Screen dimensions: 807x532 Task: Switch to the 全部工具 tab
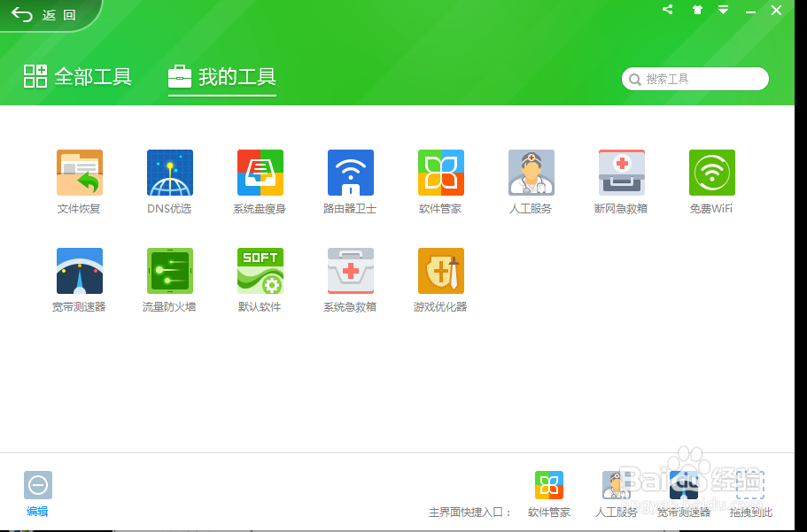[78, 77]
